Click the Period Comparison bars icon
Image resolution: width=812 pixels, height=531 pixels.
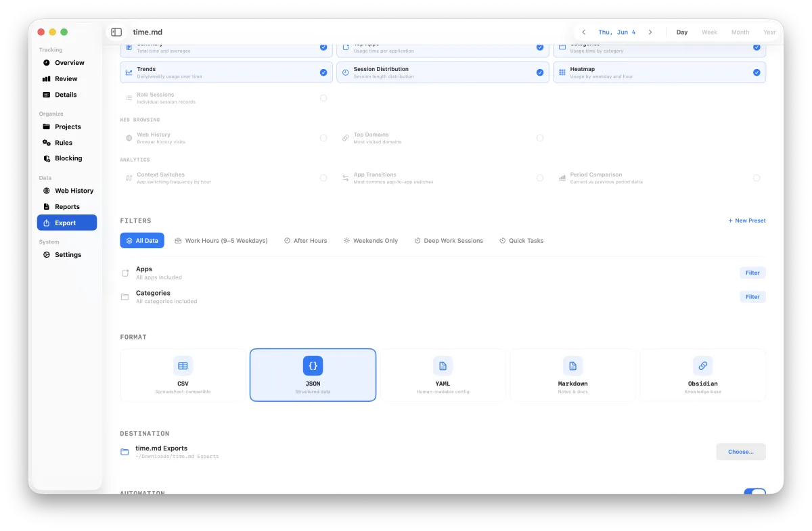tap(562, 178)
